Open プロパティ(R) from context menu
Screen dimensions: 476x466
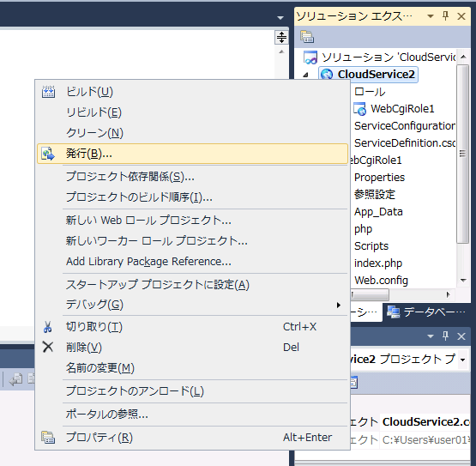point(192,438)
